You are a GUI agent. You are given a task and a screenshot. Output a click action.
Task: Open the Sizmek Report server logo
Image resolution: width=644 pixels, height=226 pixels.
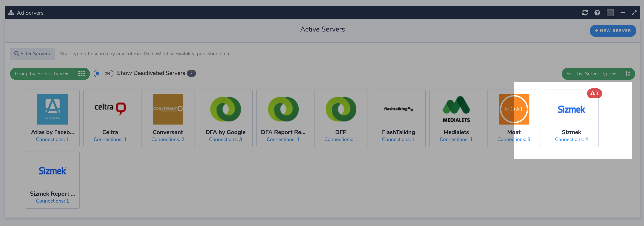click(x=52, y=171)
